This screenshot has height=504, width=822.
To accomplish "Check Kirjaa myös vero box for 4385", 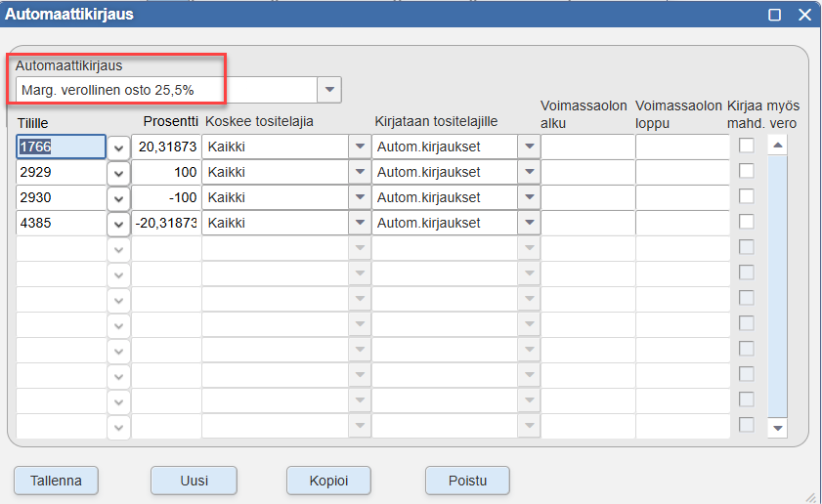I will pyautogui.click(x=747, y=222).
